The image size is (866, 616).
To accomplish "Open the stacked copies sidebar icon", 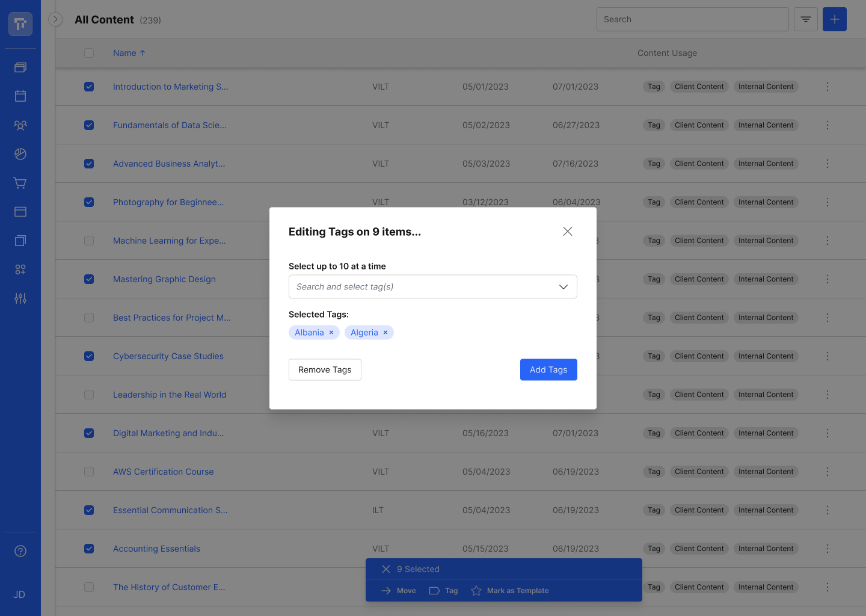I will click(20, 241).
